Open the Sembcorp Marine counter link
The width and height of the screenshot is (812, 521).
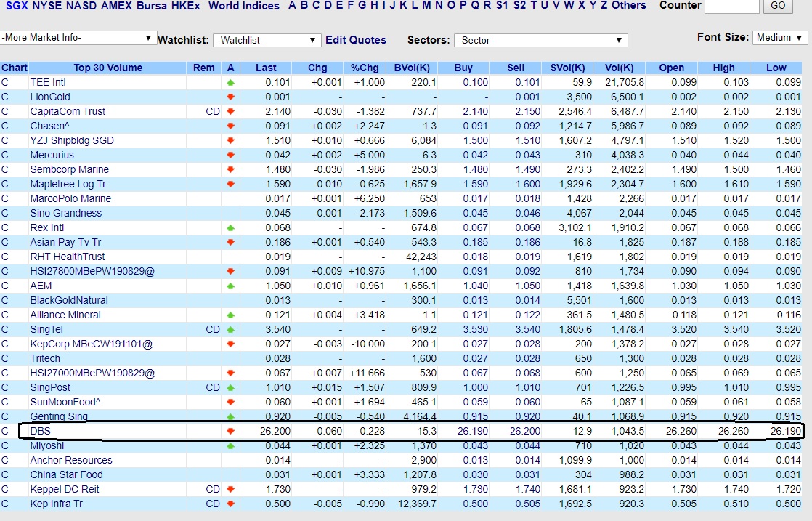click(70, 169)
